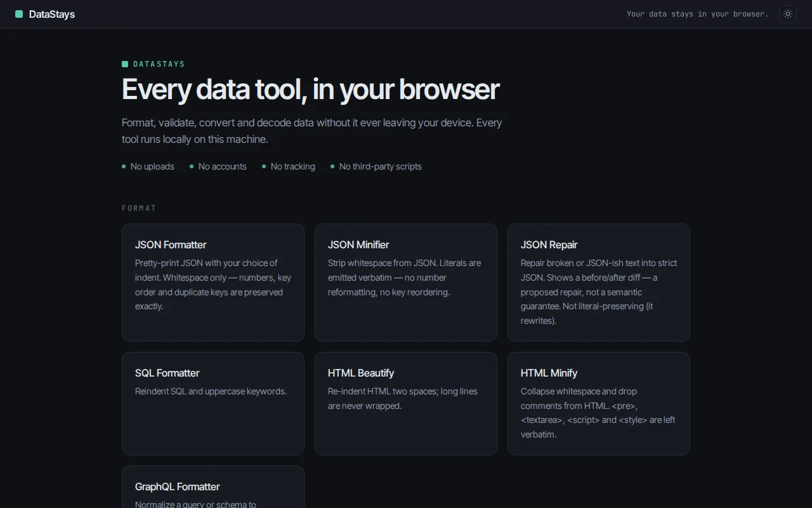Click the 'No accounts' bullet text
The width and height of the screenshot is (812, 508).
pyautogui.click(x=222, y=166)
